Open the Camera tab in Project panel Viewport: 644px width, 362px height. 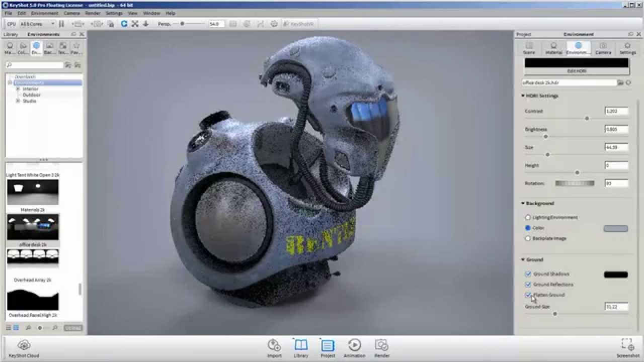[x=603, y=48]
